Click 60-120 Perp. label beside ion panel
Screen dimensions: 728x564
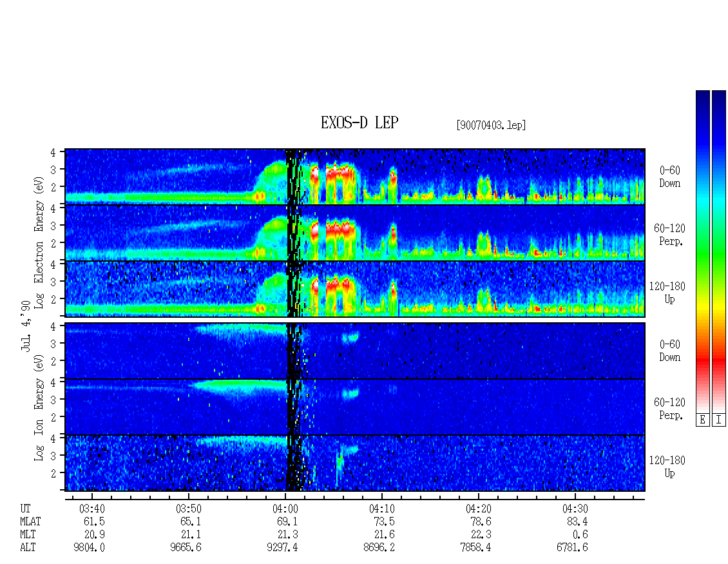[669, 409]
